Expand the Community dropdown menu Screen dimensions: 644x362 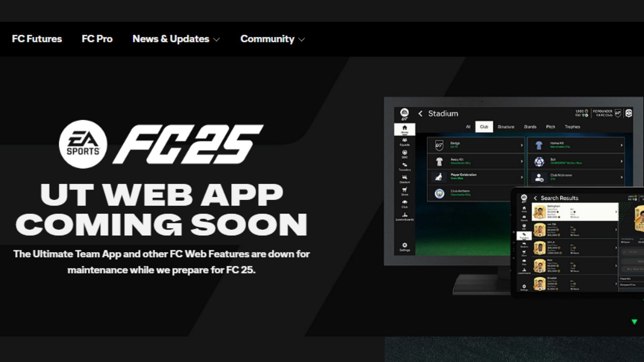[271, 39]
